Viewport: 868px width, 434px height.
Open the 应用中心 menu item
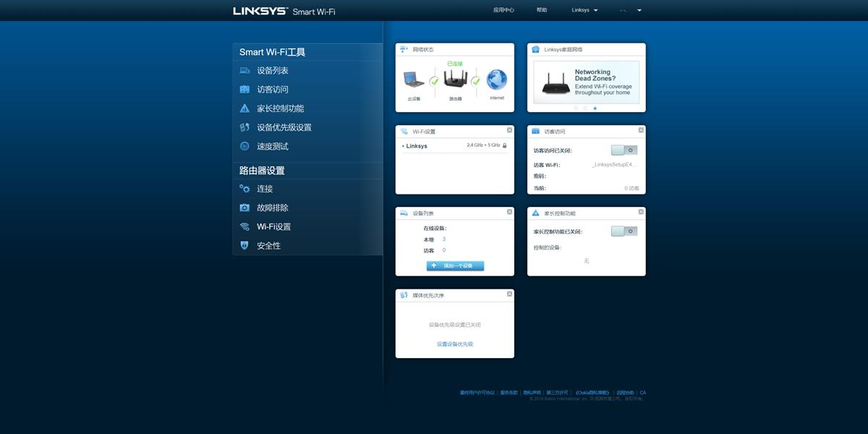coord(503,9)
